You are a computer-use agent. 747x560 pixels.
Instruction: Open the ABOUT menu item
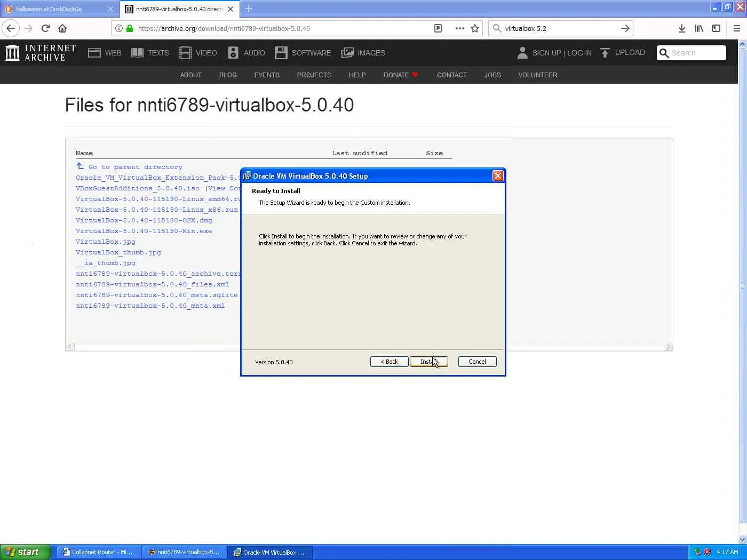190,75
